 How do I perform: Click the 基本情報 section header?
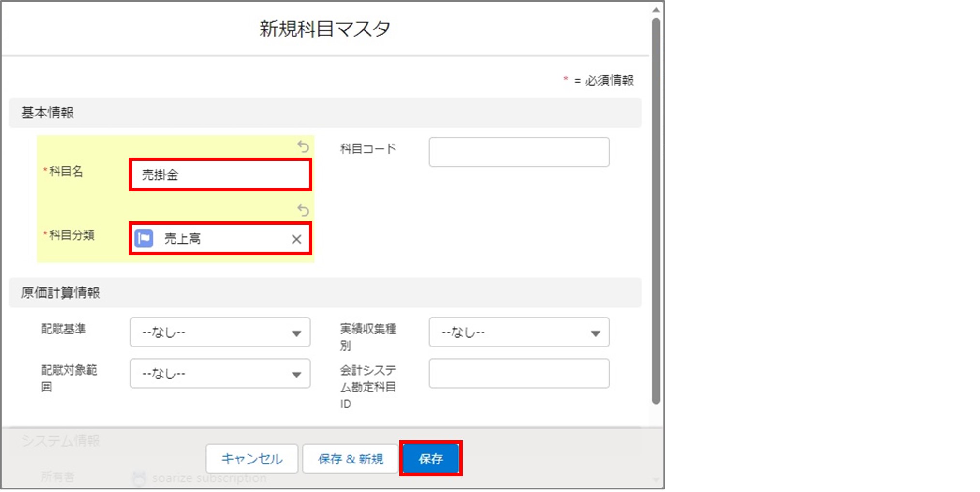[325, 113]
